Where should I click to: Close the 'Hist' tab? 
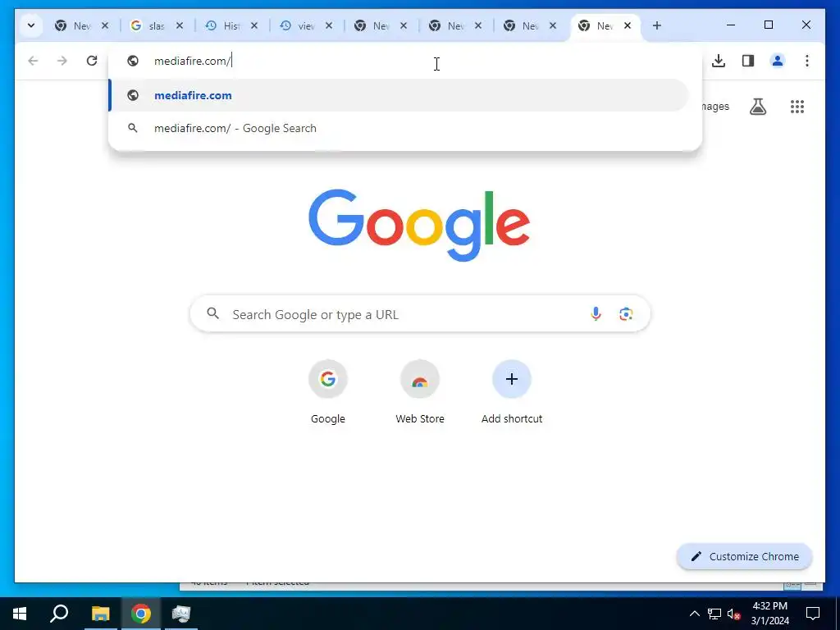click(x=254, y=25)
